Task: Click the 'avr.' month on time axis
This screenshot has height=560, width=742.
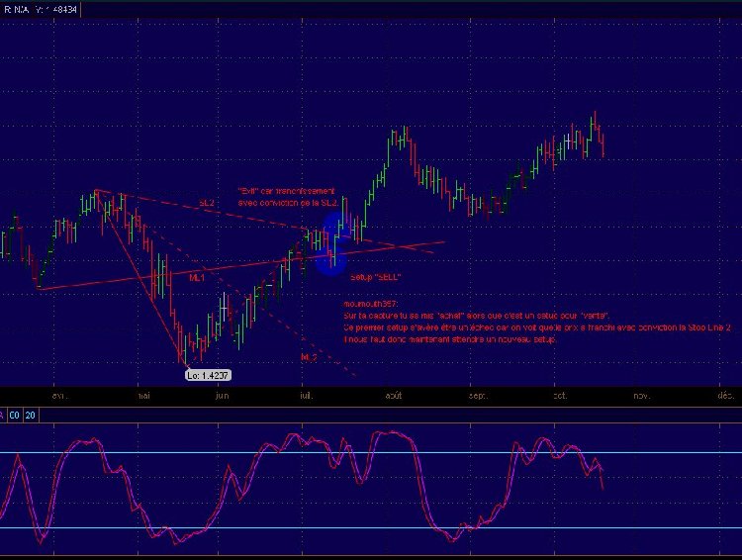Action: 59,396
